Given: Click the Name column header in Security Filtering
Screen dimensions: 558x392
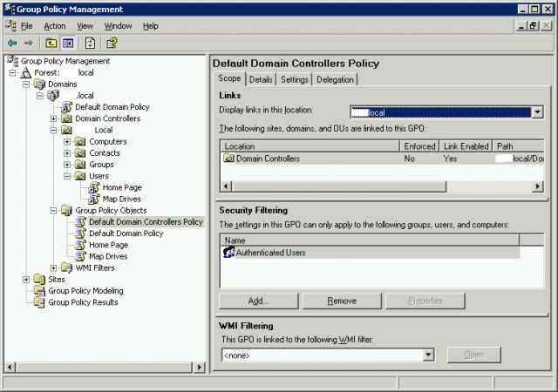Looking at the screenshot, I should (x=370, y=240).
